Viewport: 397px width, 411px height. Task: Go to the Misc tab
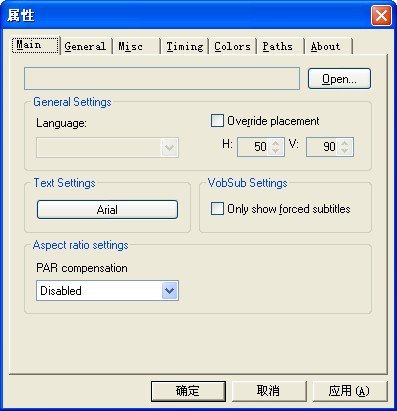(x=135, y=46)
